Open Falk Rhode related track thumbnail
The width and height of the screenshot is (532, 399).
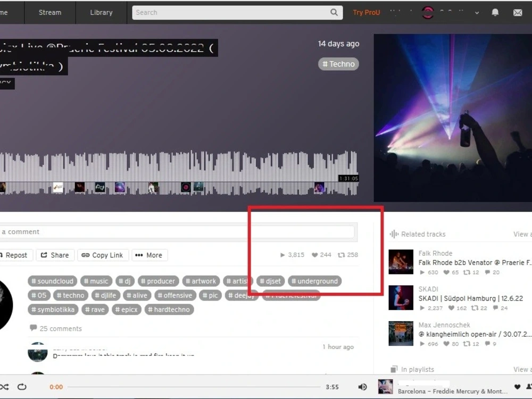tap(401, 262)
